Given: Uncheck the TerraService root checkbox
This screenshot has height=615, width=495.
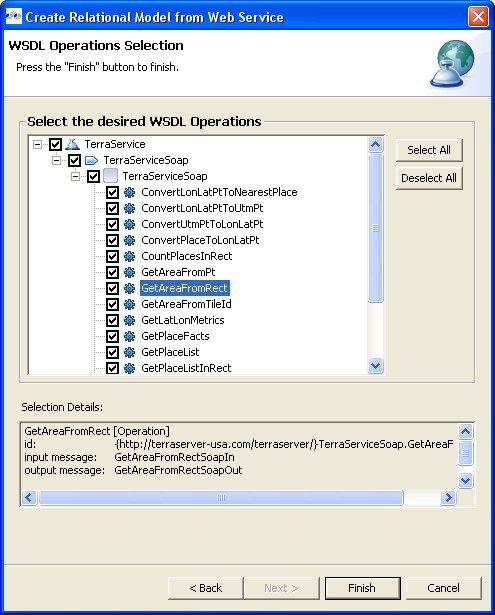Looking at the screenshot, I should [55, 144].
